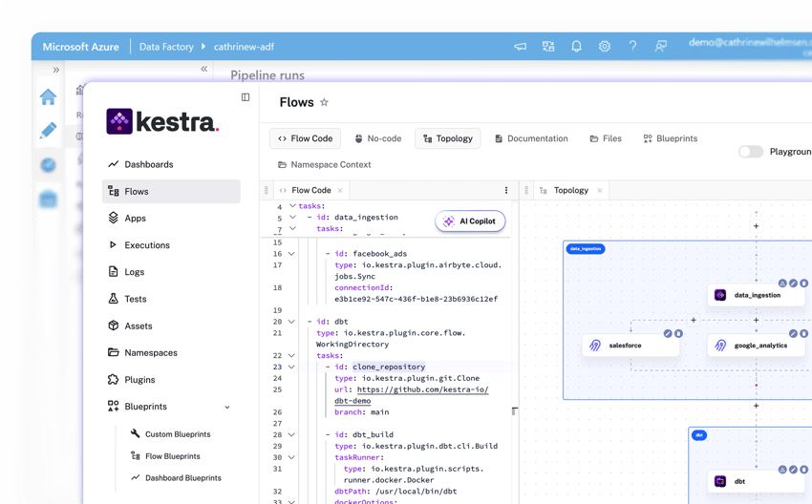Open the Azure help question mark icon

(632, 46)
